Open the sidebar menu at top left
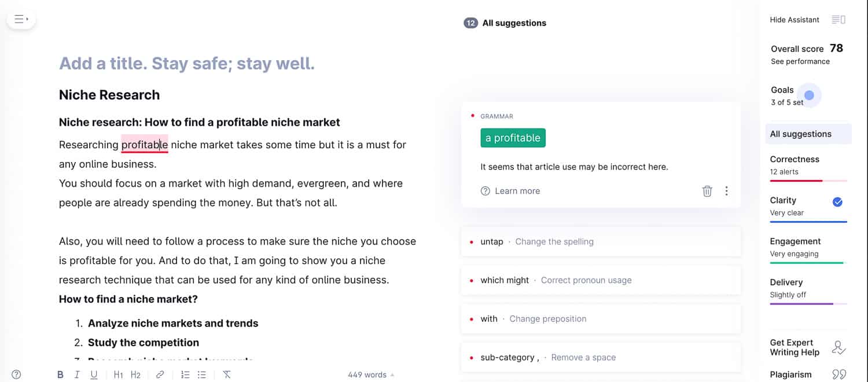Viewport: 868px width, 382px height. pos(21,19)
